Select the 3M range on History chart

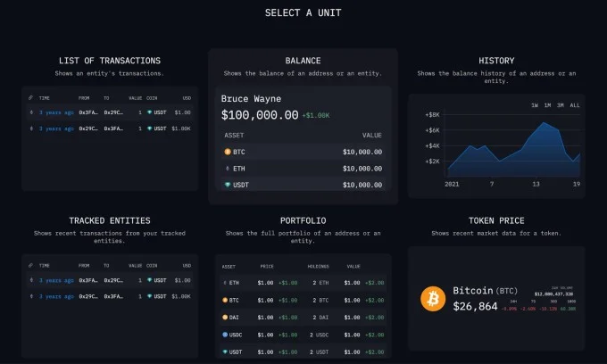coord(560,105)
